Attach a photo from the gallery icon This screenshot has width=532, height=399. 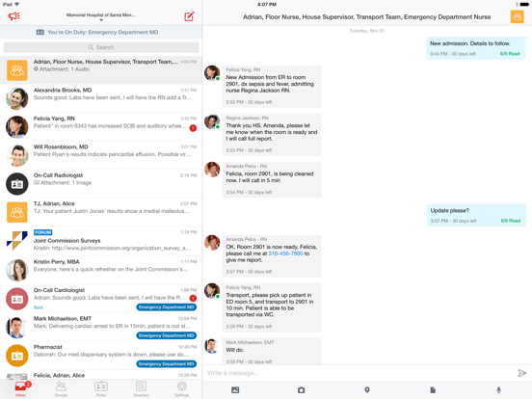(x=235, y=390)
